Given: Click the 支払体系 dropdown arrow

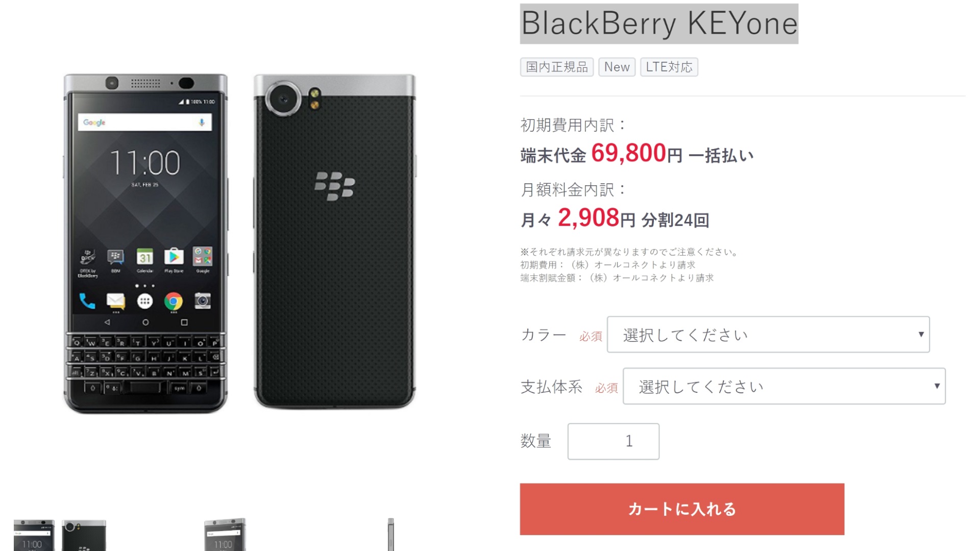Looking at the screenshot, I should [x=937, y=386].
